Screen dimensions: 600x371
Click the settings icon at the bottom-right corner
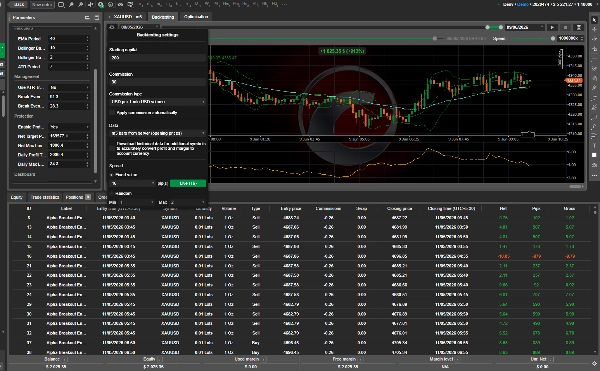tap(594, 363)
